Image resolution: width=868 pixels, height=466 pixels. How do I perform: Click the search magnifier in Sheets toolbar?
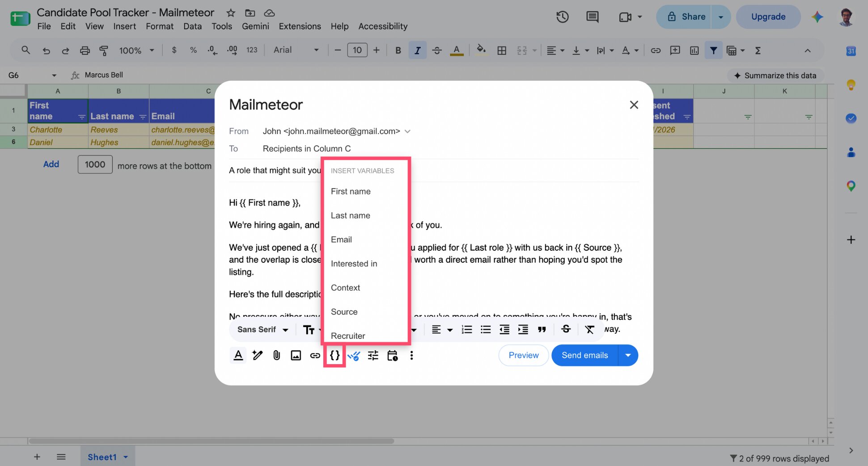pos(25,50)
